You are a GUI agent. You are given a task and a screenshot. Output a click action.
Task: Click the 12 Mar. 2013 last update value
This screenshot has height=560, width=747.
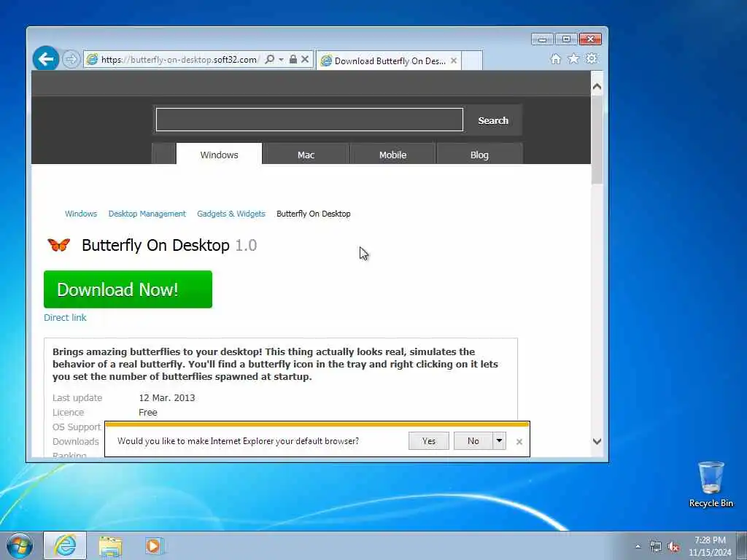(x=167, y=397)
